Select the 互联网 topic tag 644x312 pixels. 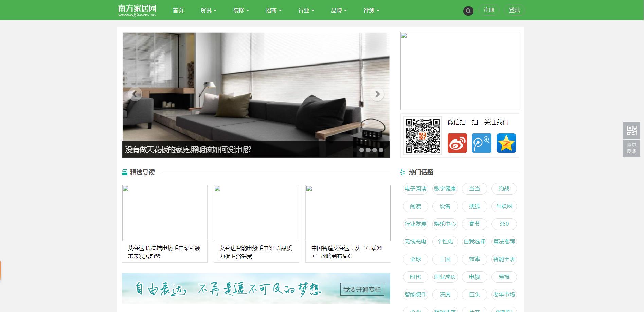(x=504, y=206)
